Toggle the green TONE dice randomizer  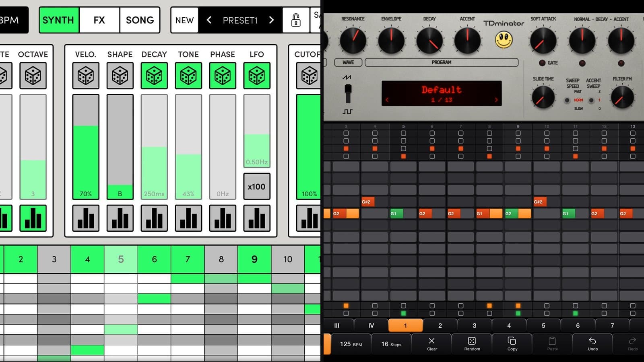coord(188,76)
